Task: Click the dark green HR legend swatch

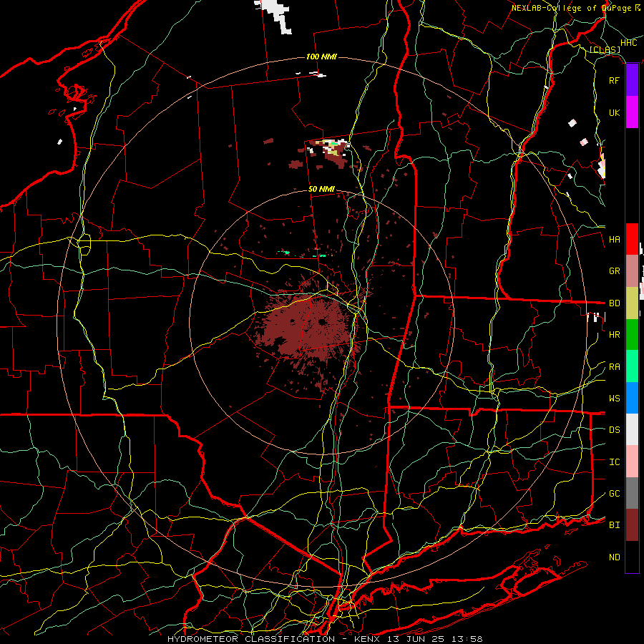Action: [632, 335]
